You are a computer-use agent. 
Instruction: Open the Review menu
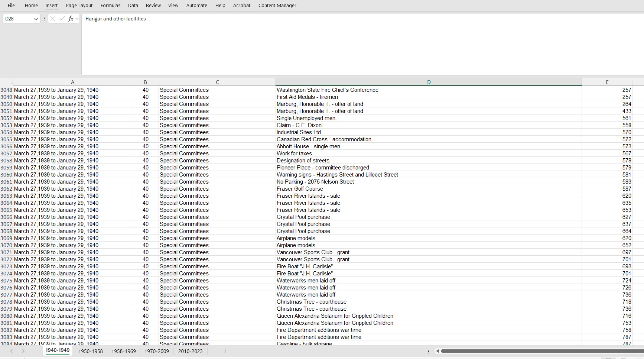[x=153, y=5]
